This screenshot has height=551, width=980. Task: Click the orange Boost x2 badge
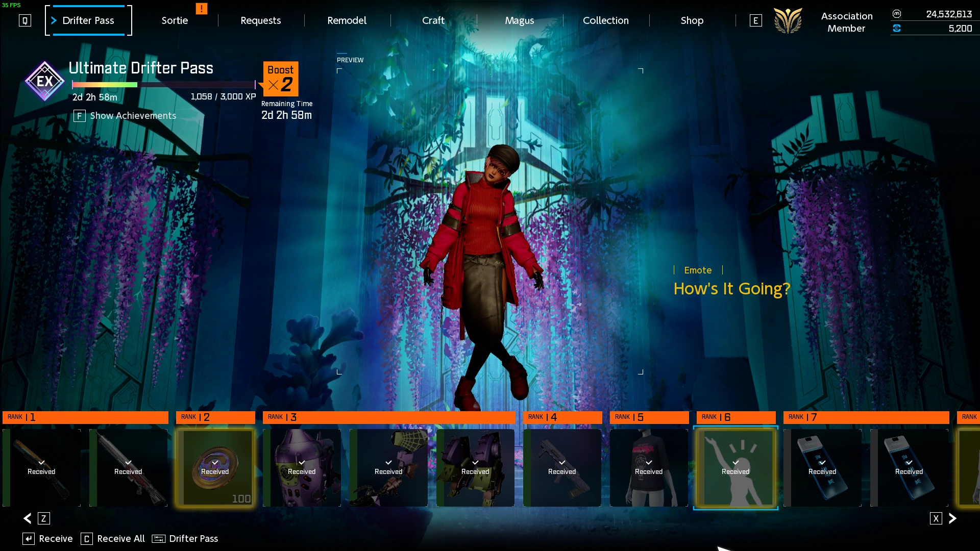pos(280,79)
